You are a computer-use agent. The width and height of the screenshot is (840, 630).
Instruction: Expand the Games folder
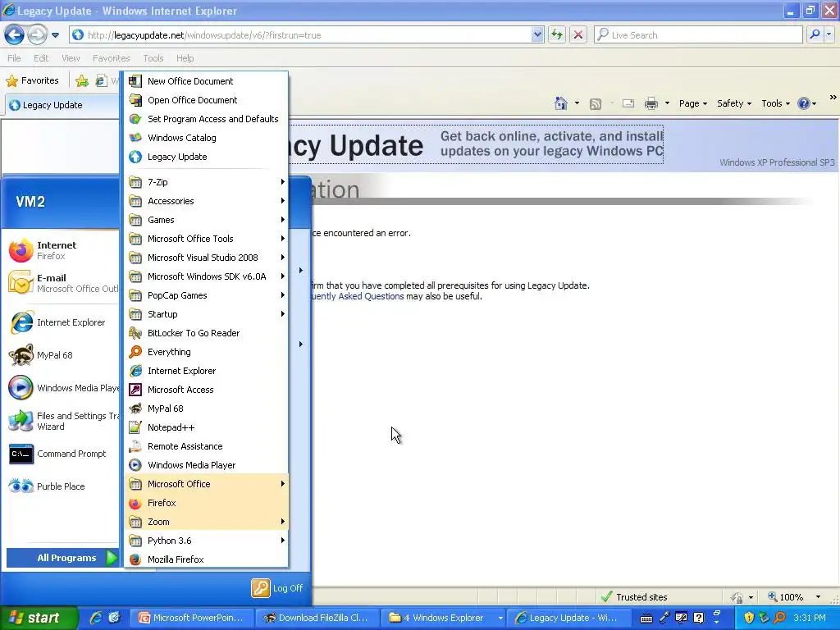pyautogui.click(x=206, y=220)
